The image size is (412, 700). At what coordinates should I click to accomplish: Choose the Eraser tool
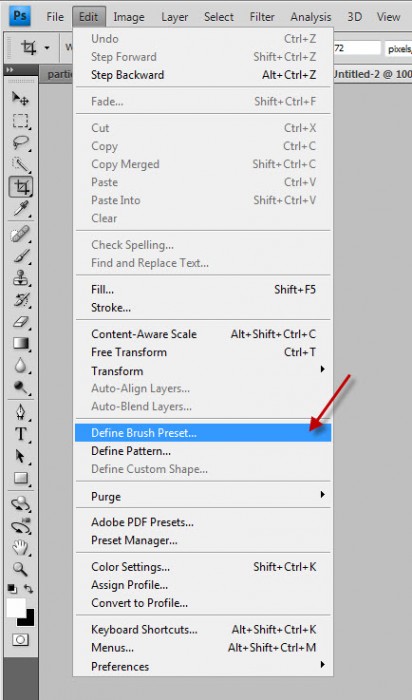[x=20, y=322]
